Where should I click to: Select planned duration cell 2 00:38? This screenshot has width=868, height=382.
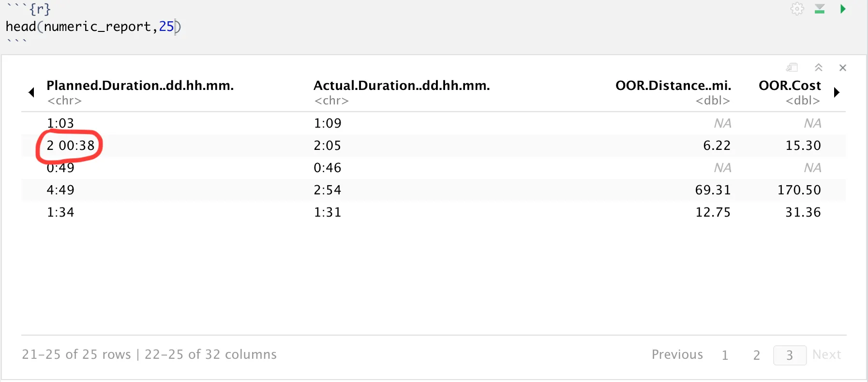click(71, 146)
